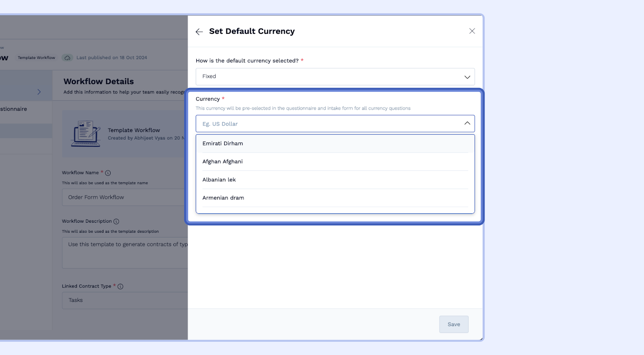Select Emirati Dirham from the currency list
Viewport: 644px width, 355px height.
click(223, 144)
